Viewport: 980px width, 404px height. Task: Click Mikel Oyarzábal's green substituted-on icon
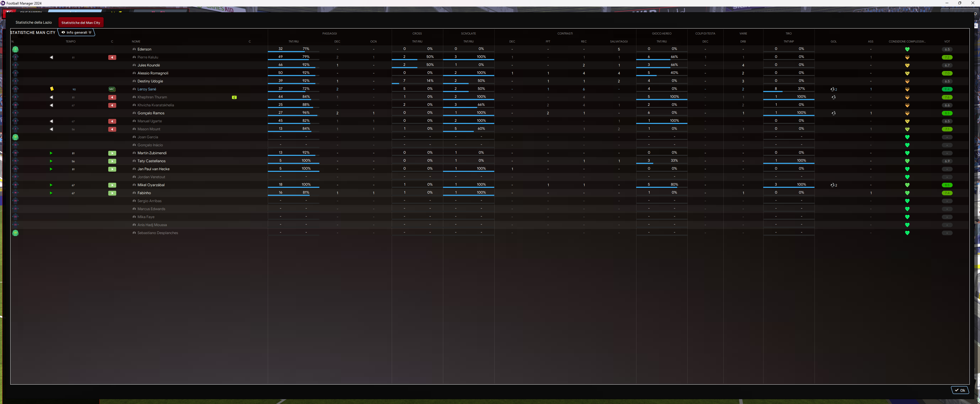coord(112,185)
